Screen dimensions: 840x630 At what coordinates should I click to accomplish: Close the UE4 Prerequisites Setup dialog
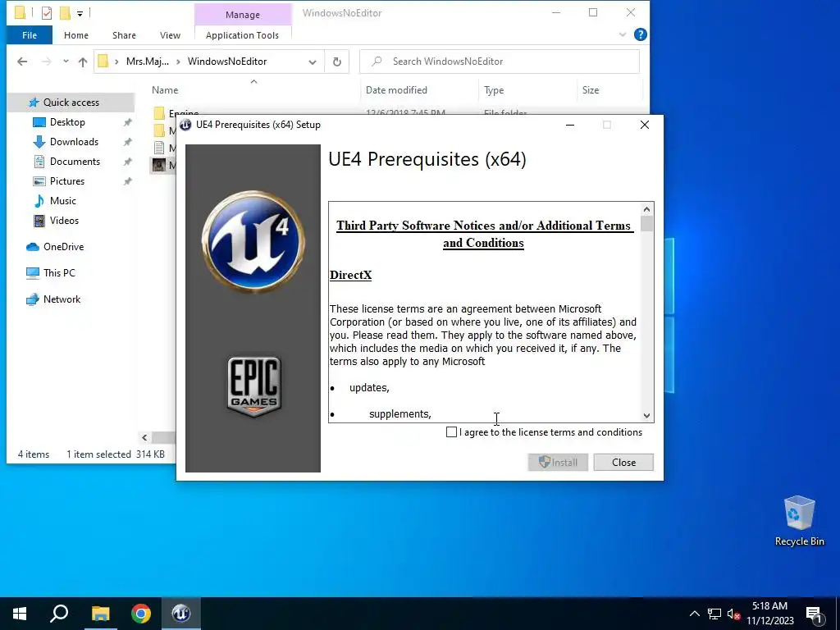tap(645, 125)
